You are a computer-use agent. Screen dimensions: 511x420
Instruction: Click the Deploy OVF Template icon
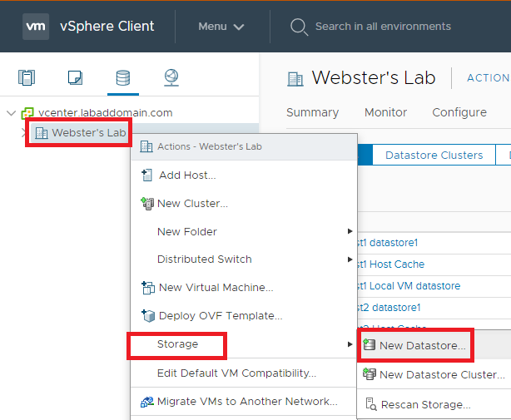(148, 316)
